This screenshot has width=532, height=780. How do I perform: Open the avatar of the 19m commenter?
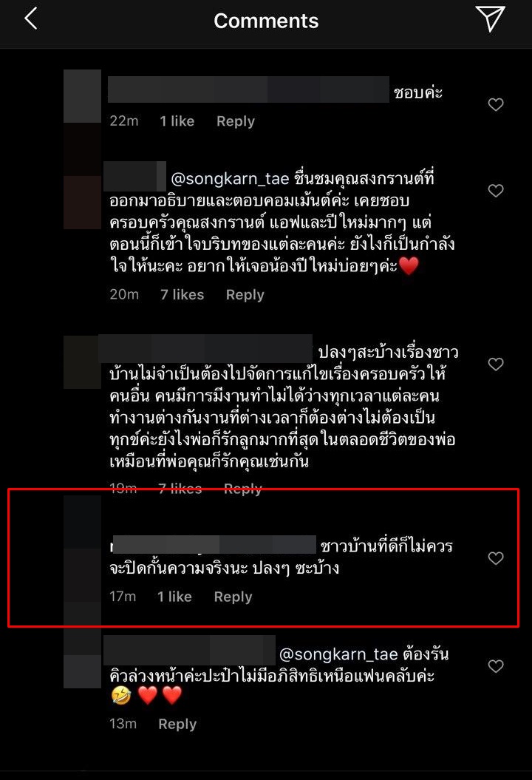pos(83,362)
